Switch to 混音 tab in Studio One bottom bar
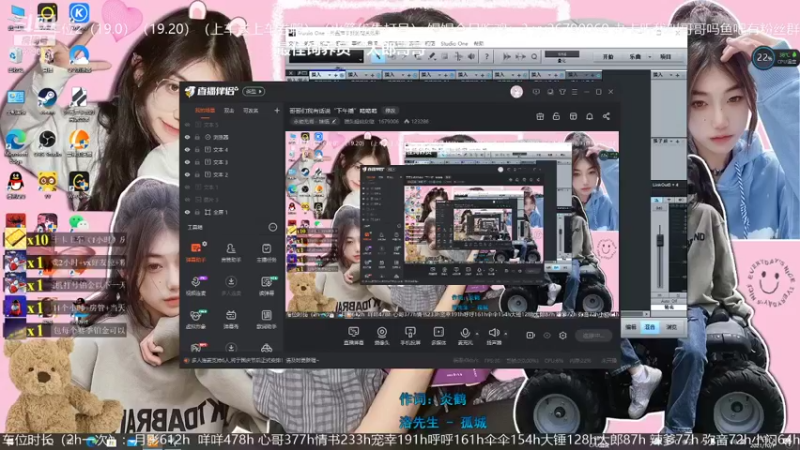 tap(650, 327)
